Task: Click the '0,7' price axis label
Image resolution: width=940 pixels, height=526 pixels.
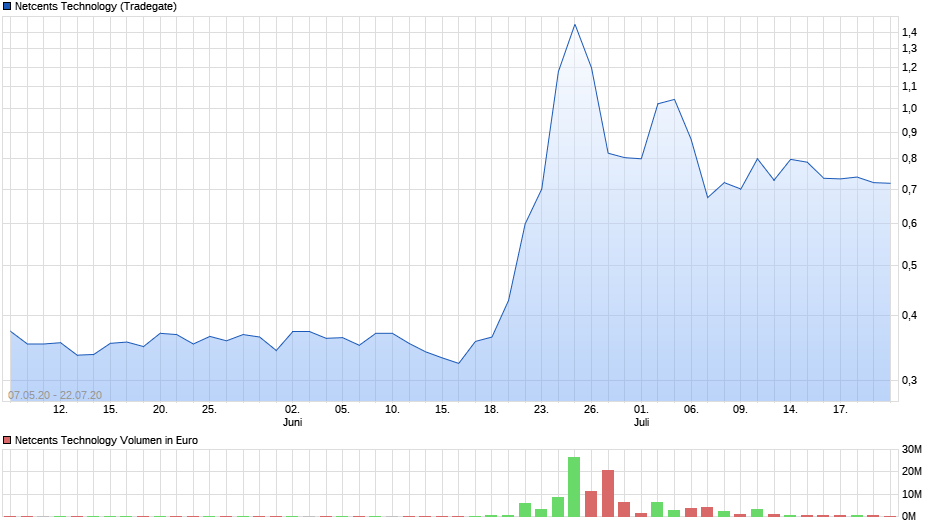Action: coord(909,190)
